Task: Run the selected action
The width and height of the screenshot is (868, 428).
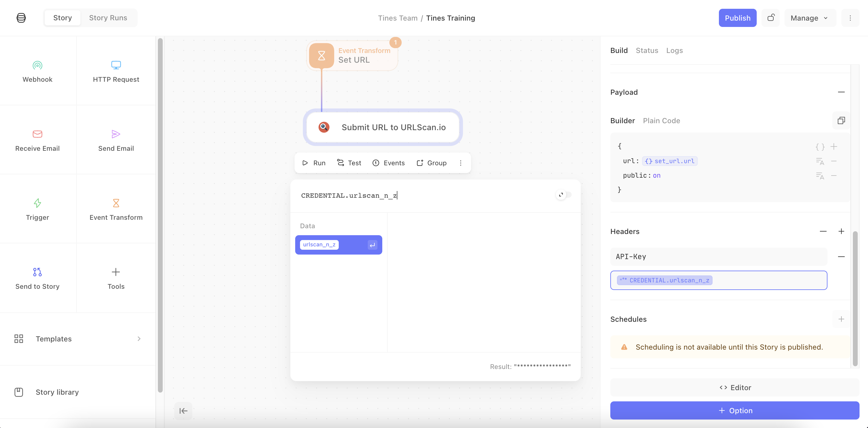Action: coord(314,163)
